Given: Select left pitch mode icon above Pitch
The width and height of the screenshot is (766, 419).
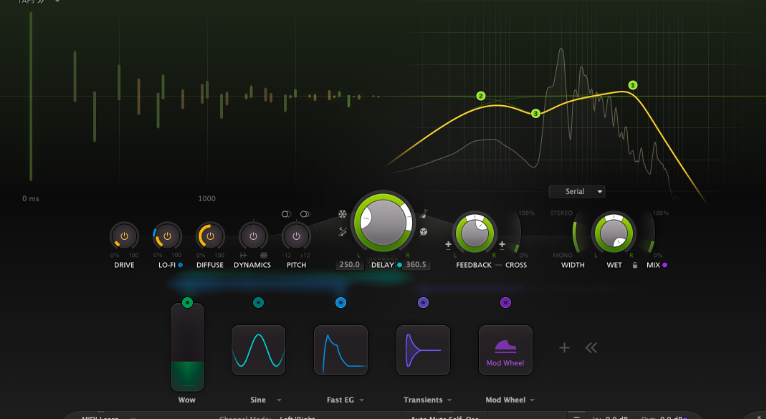Looking at the screenshot, I should pos(286,214).
